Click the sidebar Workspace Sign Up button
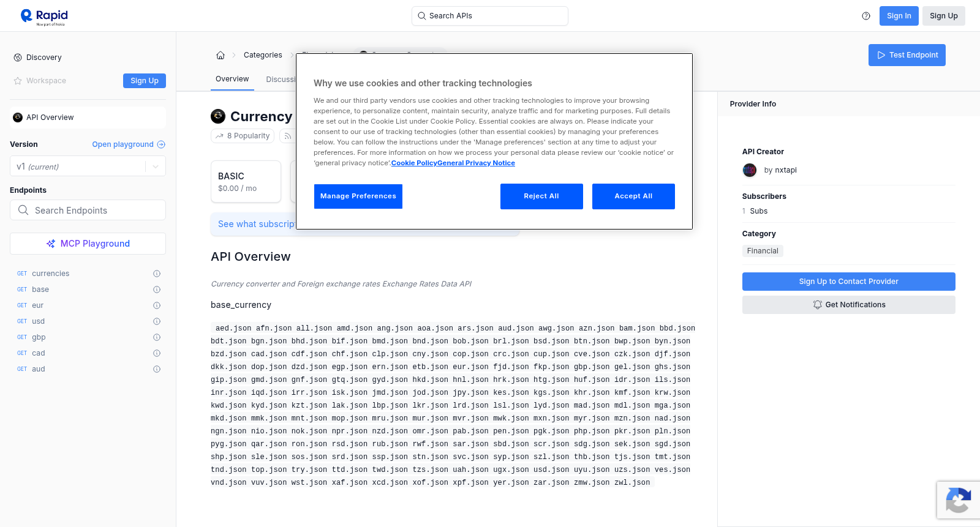The height and width of the screenshot is (527, 980). tap(145, 81)
